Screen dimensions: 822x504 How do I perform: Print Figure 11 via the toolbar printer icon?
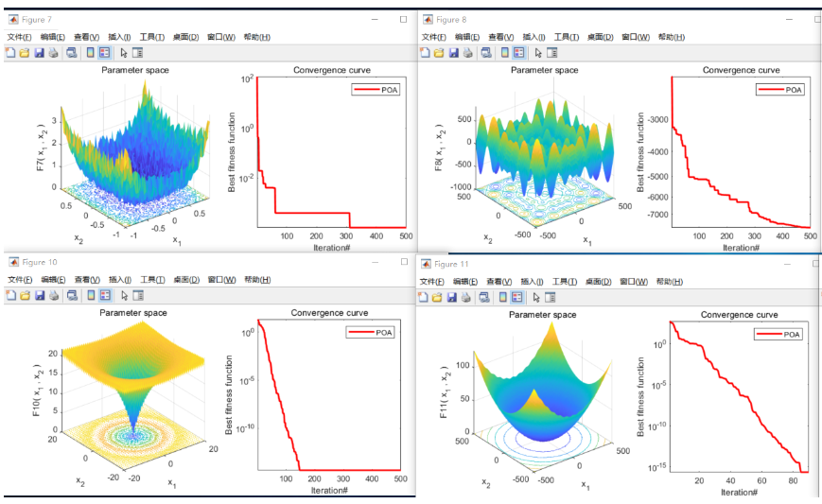point(465,296)
